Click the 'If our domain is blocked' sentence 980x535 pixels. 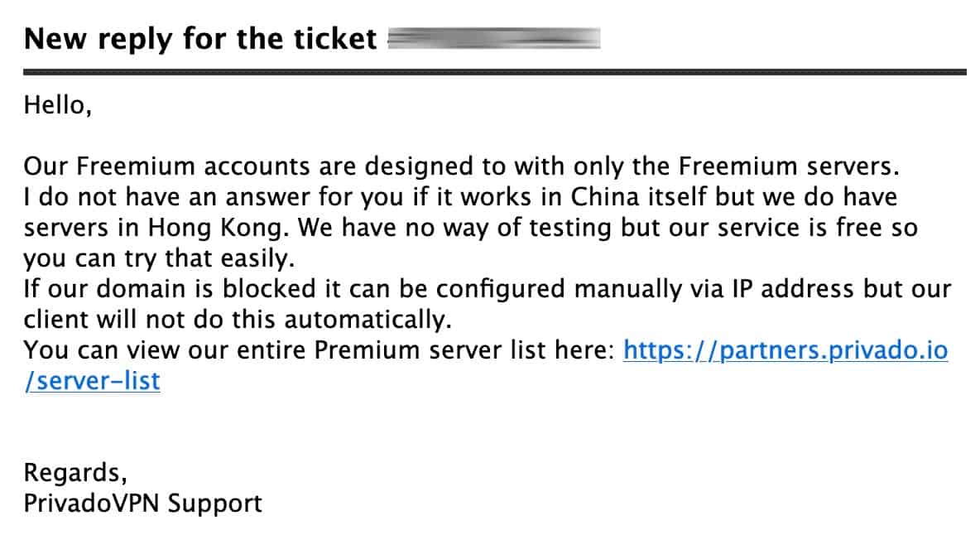coord(488,289)
